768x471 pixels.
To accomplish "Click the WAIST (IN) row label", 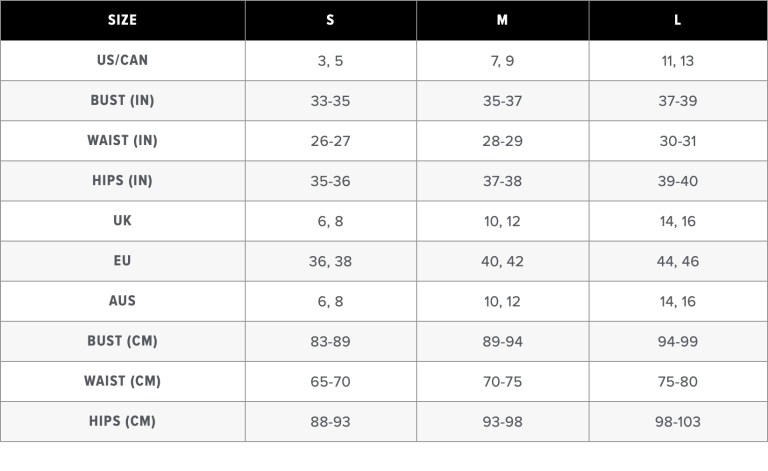I will 122,141.
